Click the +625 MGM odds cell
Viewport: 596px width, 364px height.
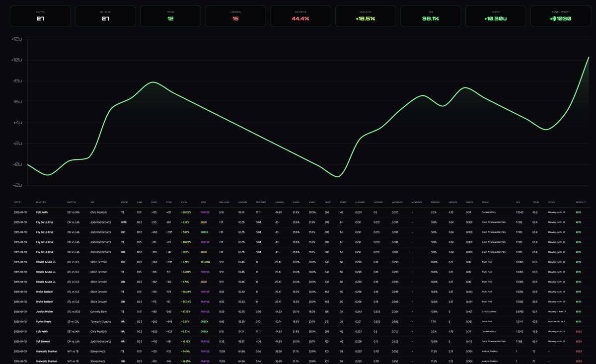pyautogui.click(x=153, y=331)
